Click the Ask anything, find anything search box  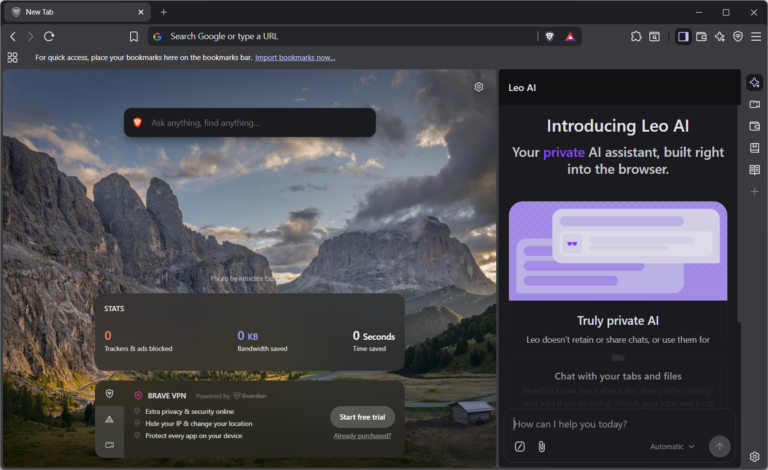(x=250, y=122)
